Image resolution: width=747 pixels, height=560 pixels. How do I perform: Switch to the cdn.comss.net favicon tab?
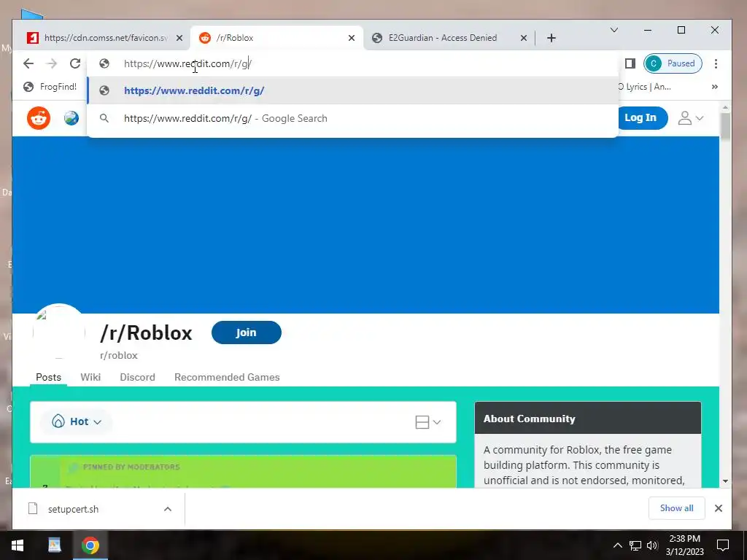(x=97, y=38)
